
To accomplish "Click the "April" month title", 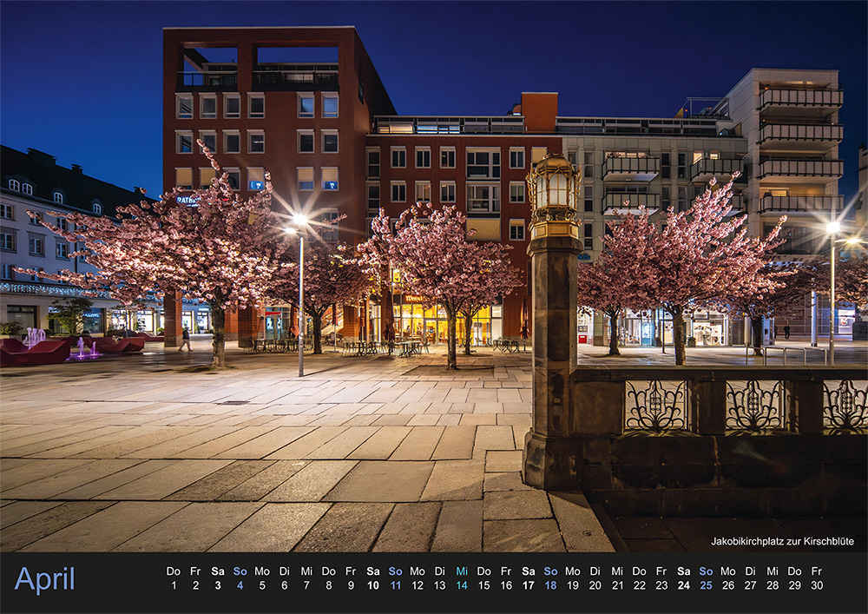I will pos(44,579).
